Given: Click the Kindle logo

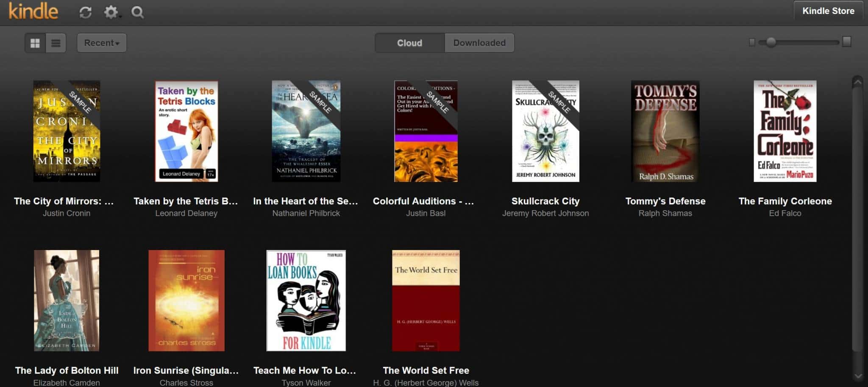Looking at the screenshot, I should tap(33, 11).
